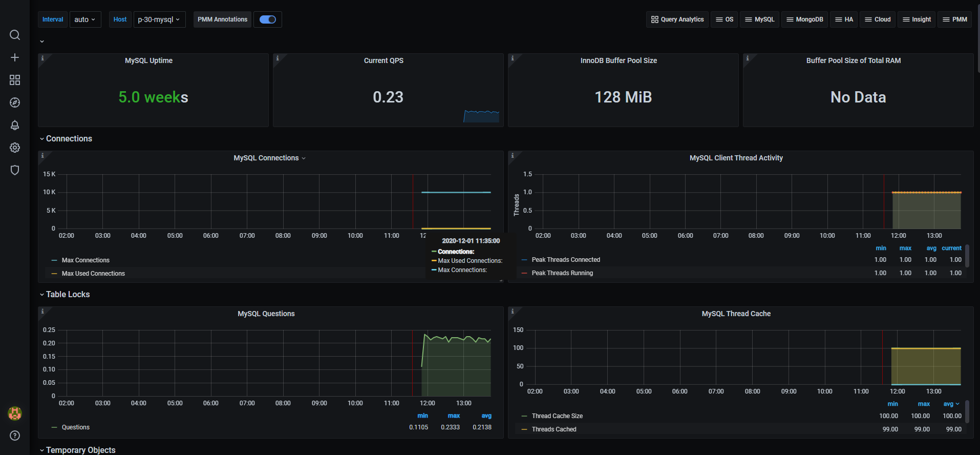The image size is (980, 455).
Task: Open the Configuration gear icon
Action: pos(15,148)
